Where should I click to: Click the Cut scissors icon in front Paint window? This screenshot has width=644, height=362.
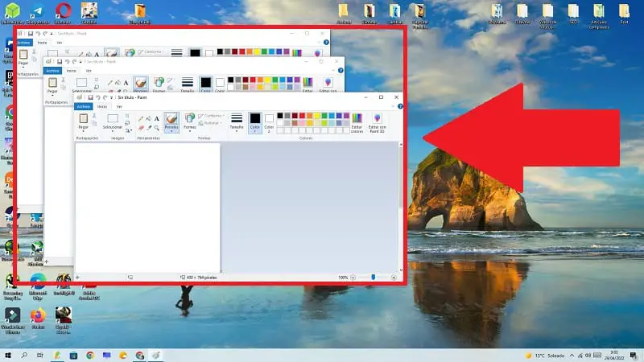94,116
